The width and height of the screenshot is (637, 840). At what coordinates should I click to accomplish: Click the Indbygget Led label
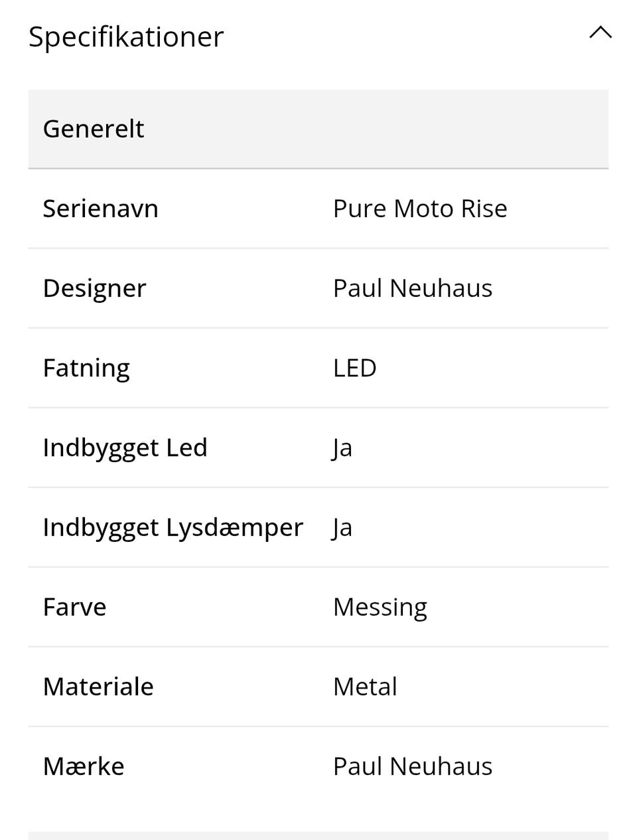(125, 448)
